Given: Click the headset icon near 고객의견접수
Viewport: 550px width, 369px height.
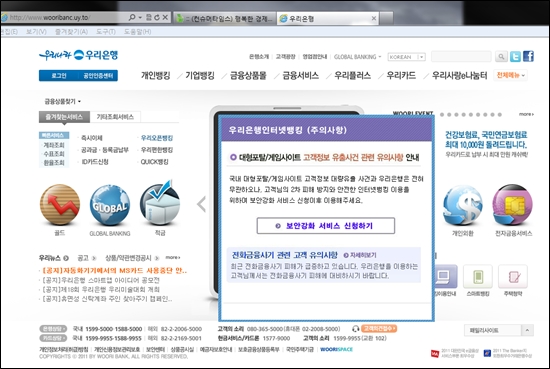Looking at the screenshot, I should click(x=355, y=329).
